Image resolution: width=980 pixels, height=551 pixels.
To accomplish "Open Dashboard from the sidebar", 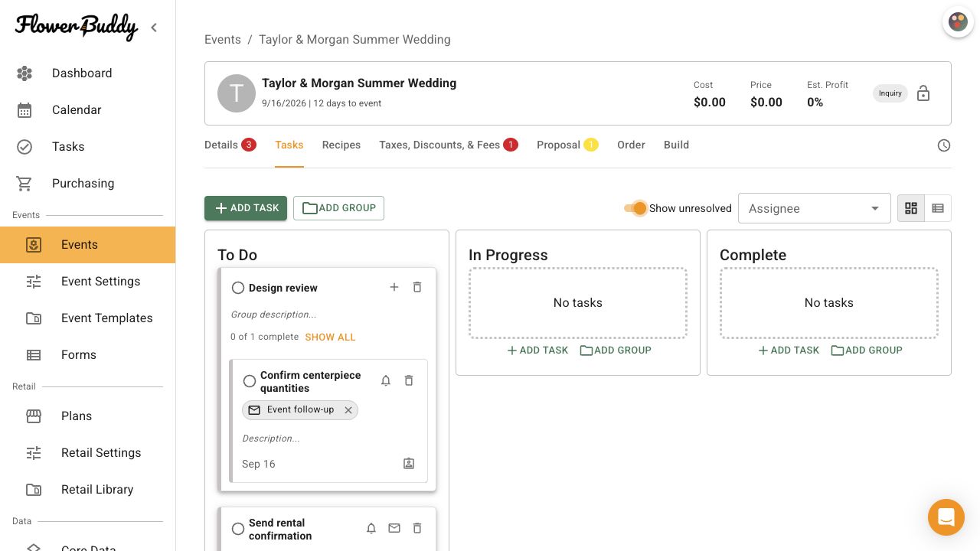I will point(88,73).
